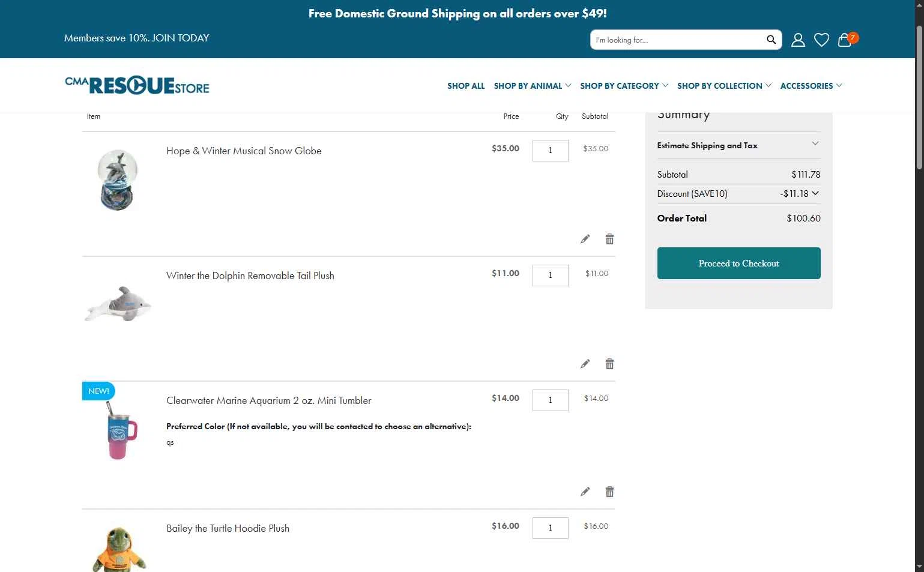924x572 pixels.
Task: Open Bailey the Turtle Hoodie Plush link
Action: click(228, 528)
